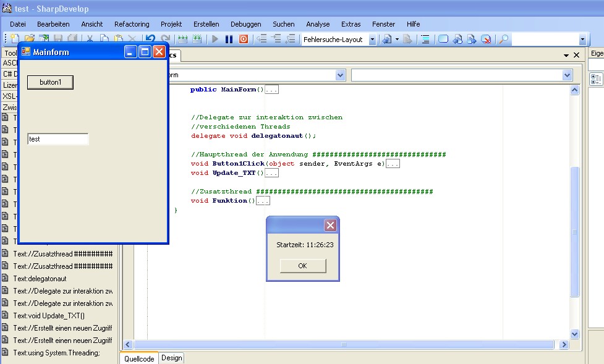Expand the collapsed Funktion() method body
Screen dimensions: 604x364
point(263,201)
